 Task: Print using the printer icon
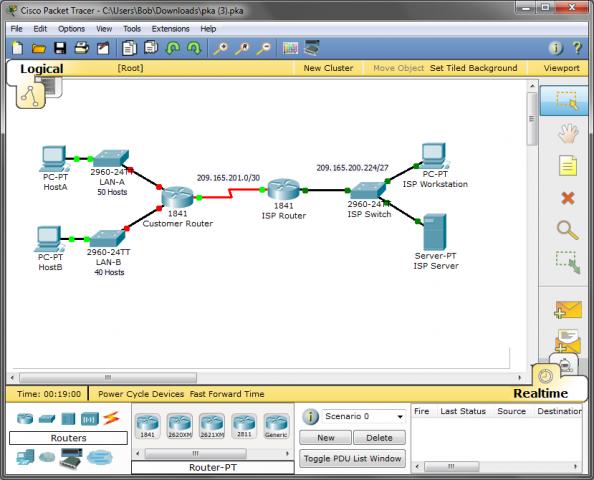pos(81,48)
